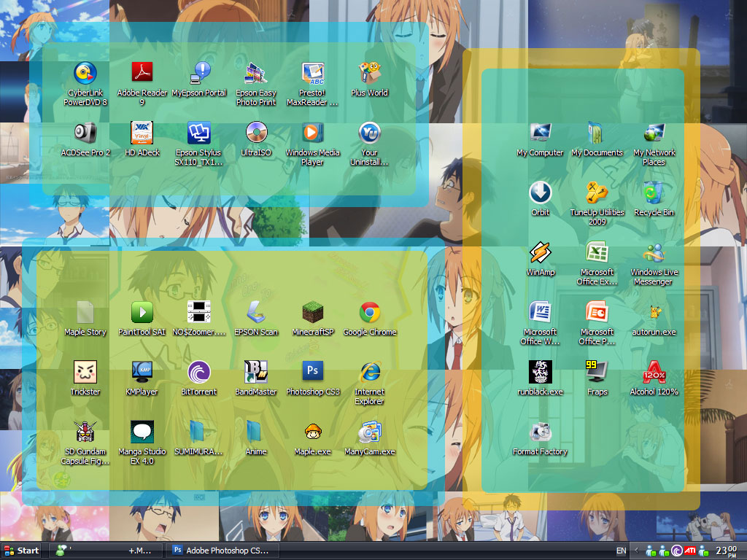Click the Microsoft Office PowerPoint icon

[x=597, y=312]
